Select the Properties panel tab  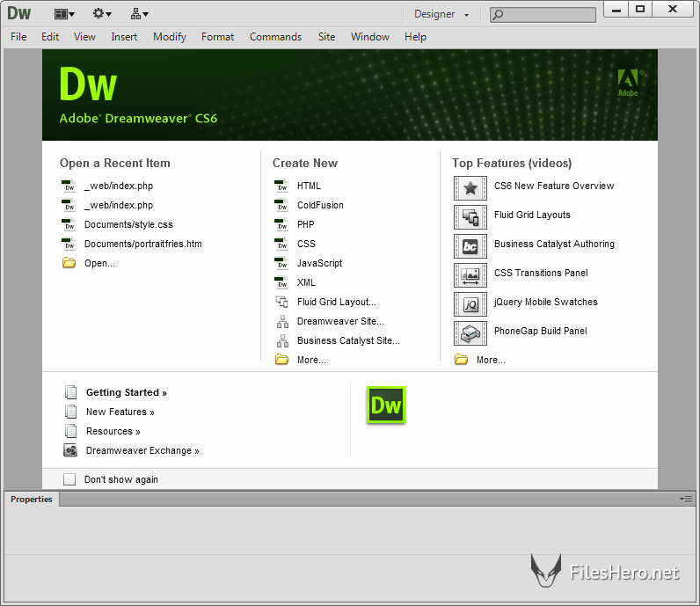pos(32,500)
